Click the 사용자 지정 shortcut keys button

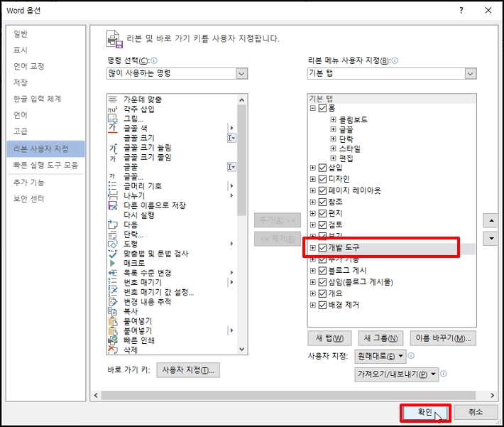(188, 370)
